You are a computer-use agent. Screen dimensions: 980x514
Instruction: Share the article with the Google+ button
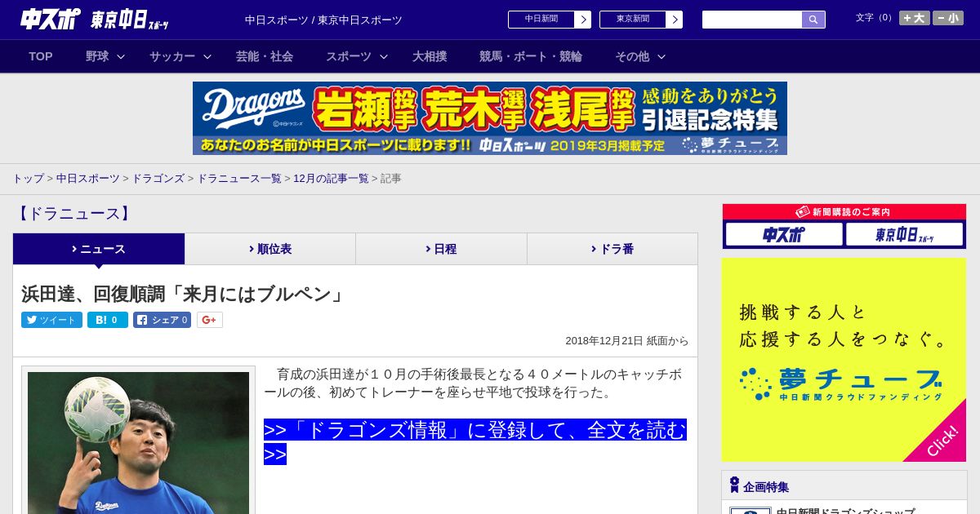click(x=210, y=320)
